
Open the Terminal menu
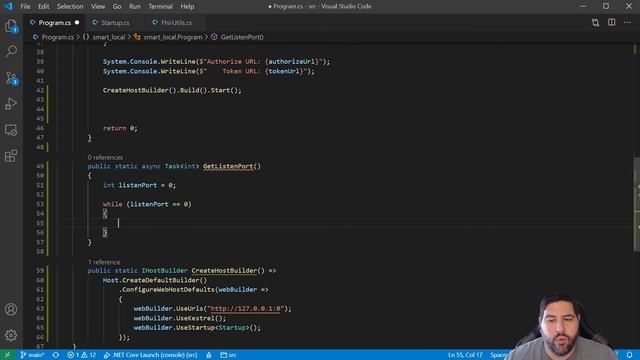pos(160,6)
